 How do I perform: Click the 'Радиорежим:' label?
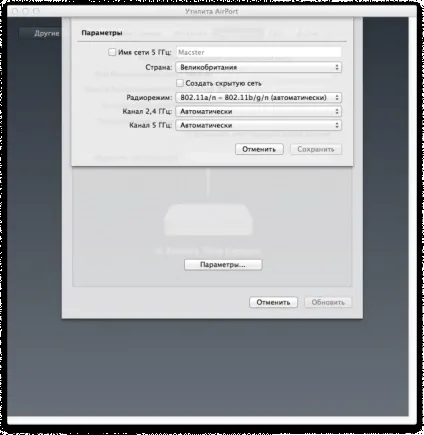[149, 98]
